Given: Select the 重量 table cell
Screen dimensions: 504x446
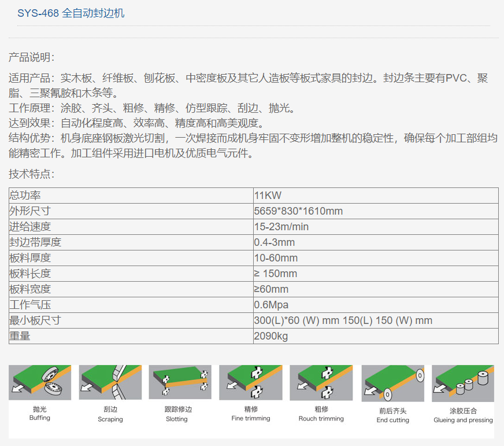Looking at the screenshot, I should coord(131,336).
